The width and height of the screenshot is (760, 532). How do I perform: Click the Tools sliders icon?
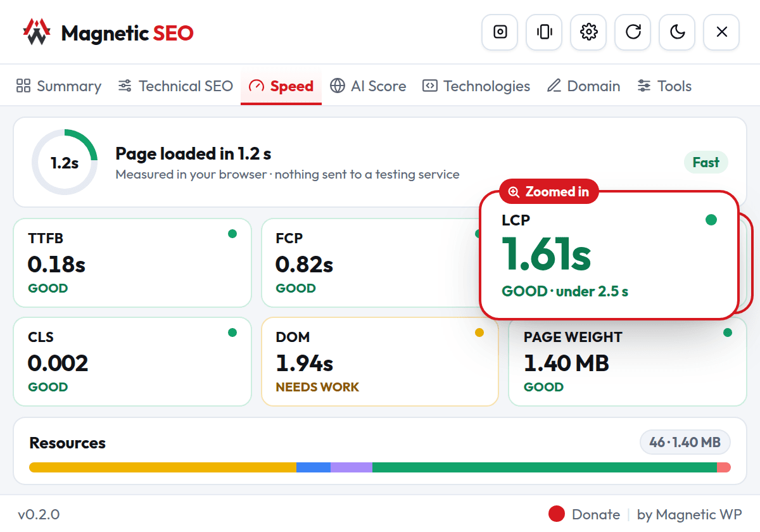[x=644, y=86]
